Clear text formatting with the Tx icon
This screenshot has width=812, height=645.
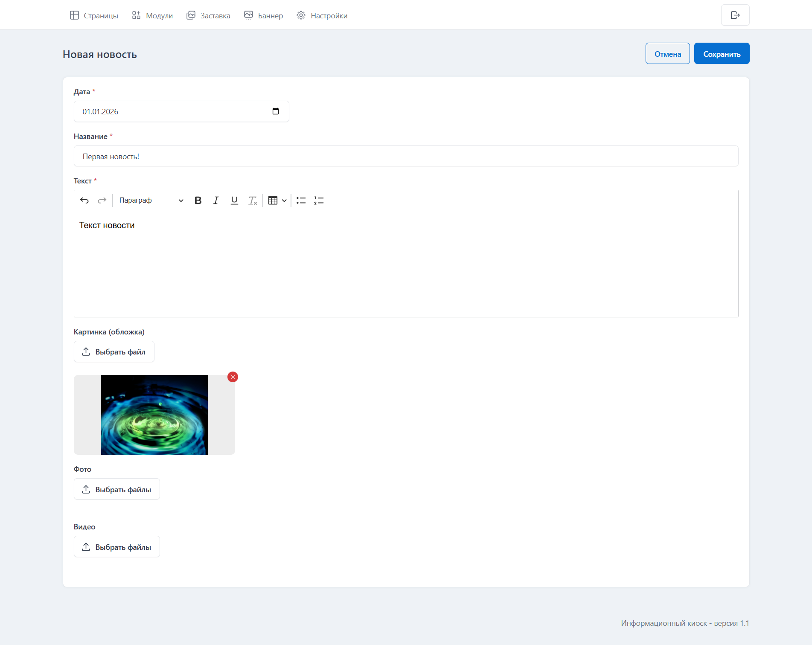253,200
